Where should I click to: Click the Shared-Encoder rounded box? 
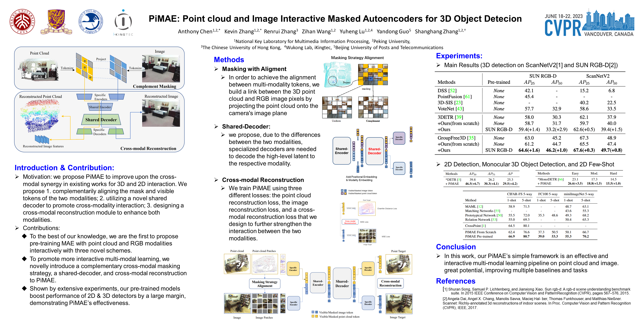coord(342,151)
